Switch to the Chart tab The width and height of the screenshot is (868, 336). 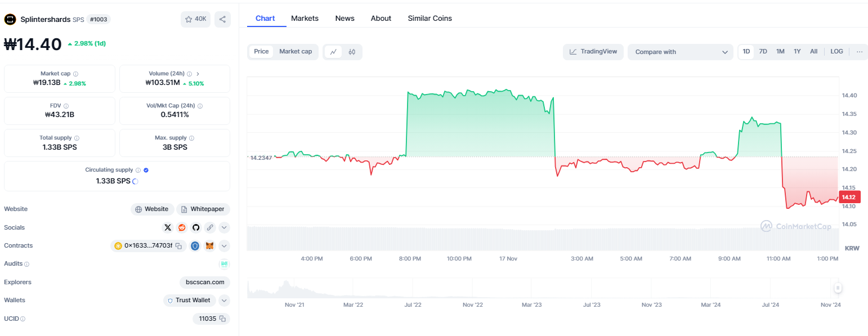coord(265,18)
